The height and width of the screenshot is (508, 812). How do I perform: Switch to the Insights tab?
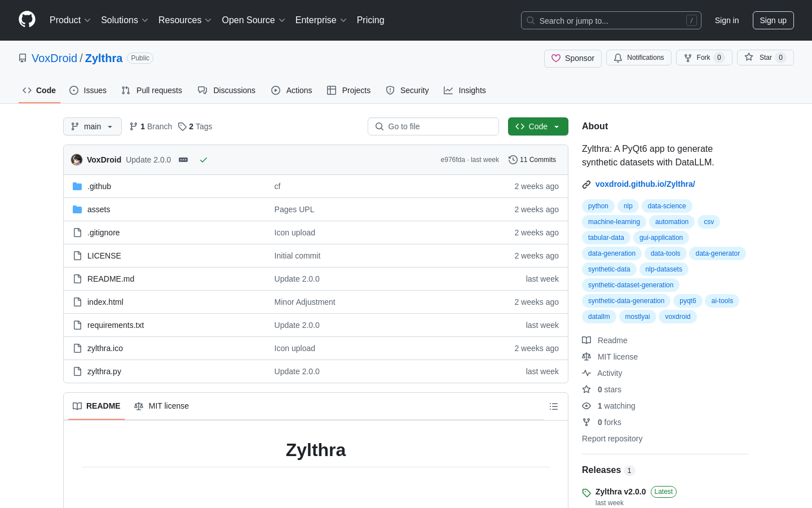pos(465,90)
